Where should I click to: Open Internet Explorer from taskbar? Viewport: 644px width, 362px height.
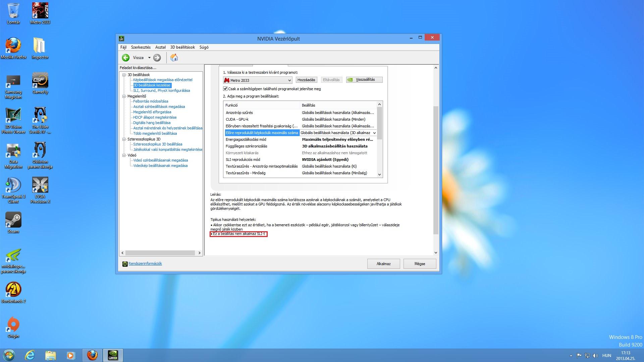pyautogui.click(x=30, y=355)
